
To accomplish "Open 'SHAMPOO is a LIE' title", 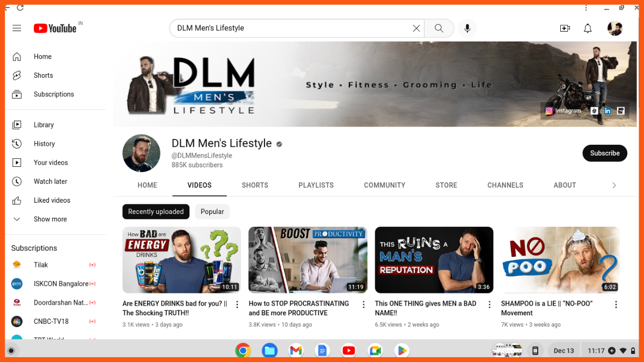I will coord(547,308).
